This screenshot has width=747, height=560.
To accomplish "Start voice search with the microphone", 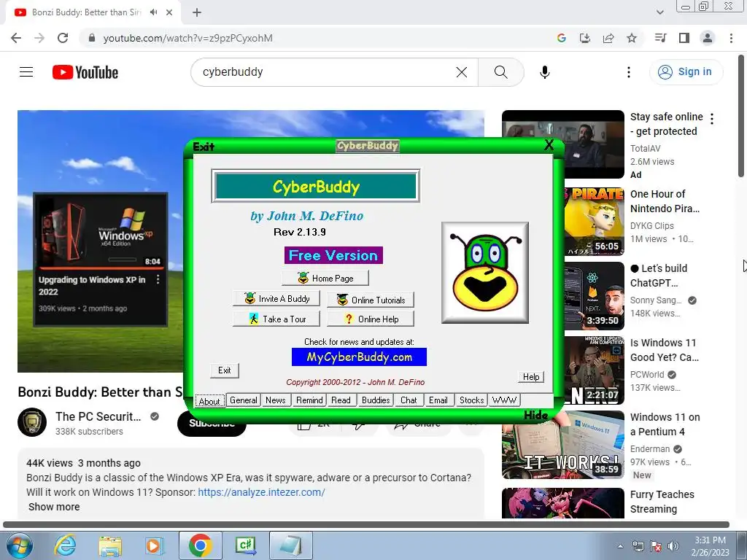I will coord(545,72).
